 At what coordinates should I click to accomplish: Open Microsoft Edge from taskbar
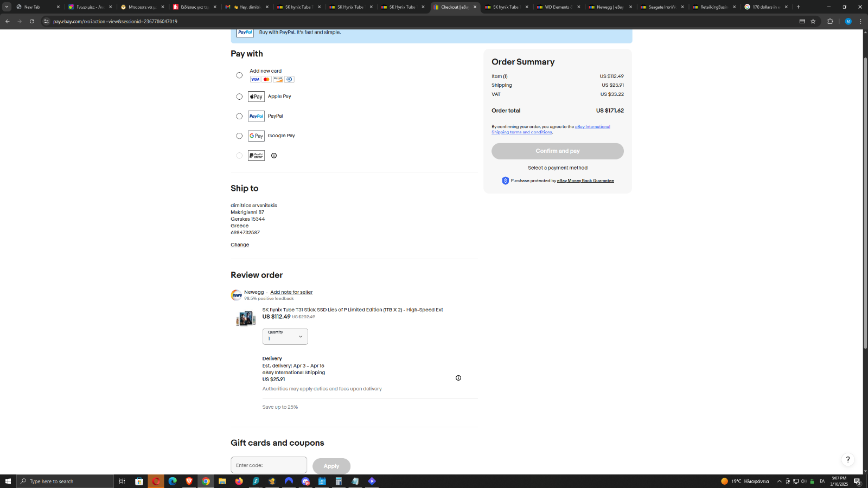click(x=173, y=481)
